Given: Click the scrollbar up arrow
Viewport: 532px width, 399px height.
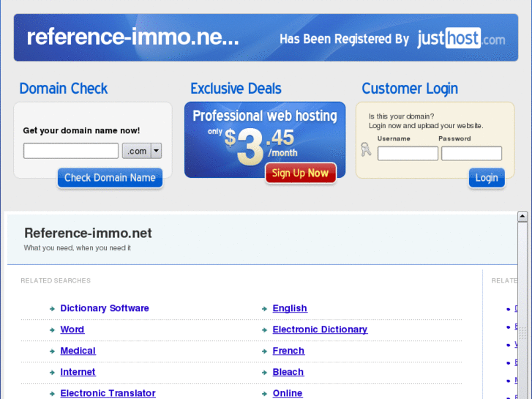Looking at the screenshot, I should (522, 216).
